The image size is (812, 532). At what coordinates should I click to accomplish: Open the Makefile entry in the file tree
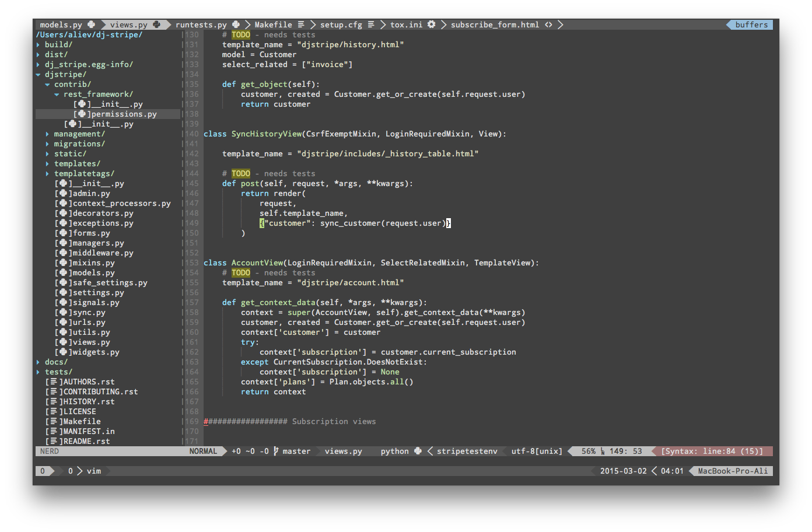(x=82, y=421)
